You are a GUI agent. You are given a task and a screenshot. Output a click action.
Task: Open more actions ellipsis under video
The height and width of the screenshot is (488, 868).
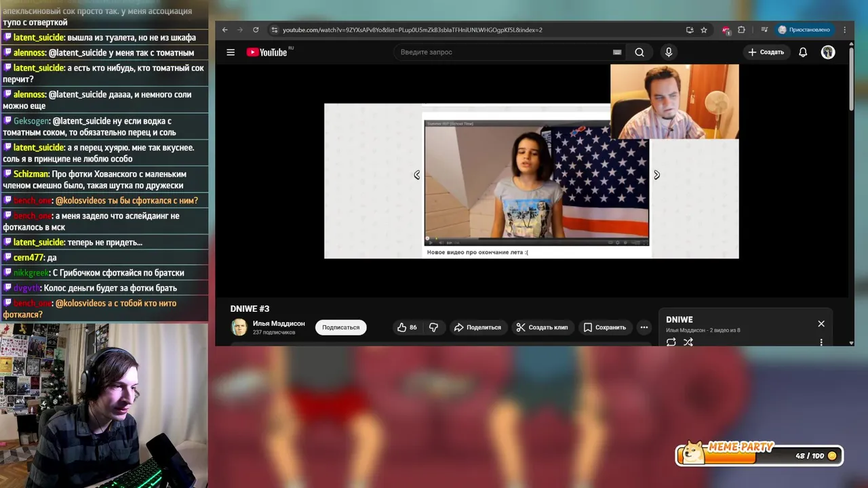click(644, 327)
